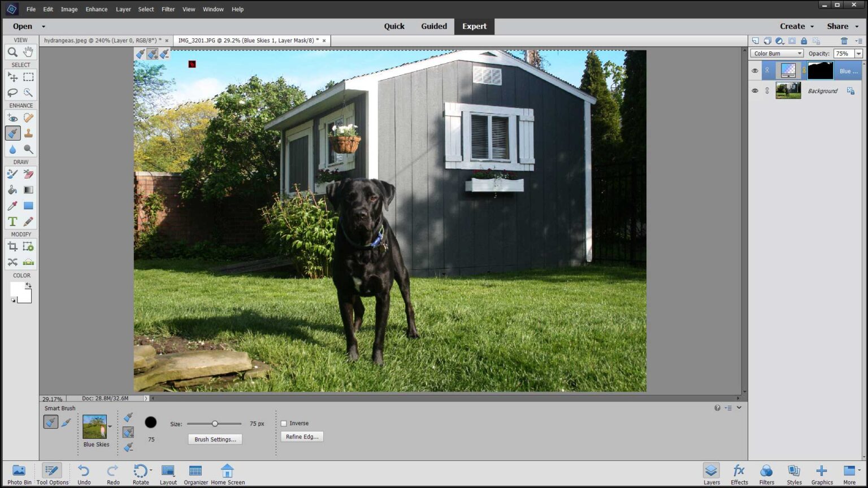The image size is (868, 488).
Task: Click the delete layer trash icon
Action: (844, 41)
